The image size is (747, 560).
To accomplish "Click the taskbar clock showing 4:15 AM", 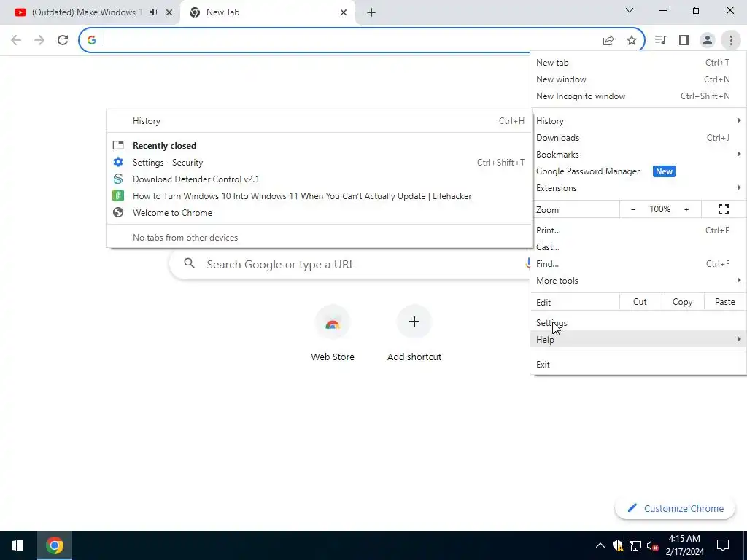I will click(684, 545).
